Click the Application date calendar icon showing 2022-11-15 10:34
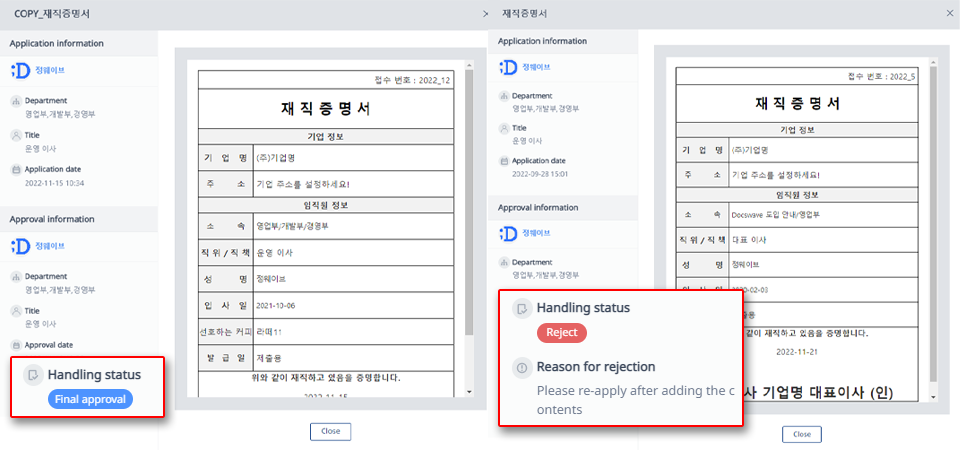 click(x=17, y=170)
